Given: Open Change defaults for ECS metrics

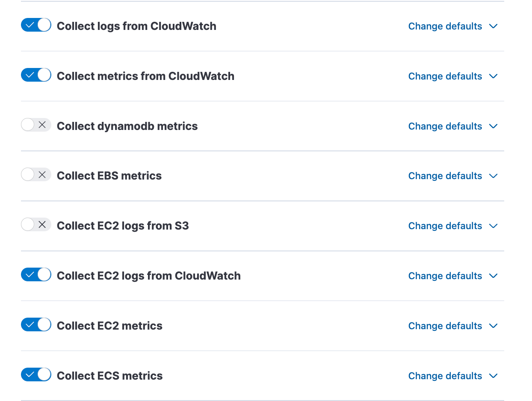Looking at the screenshot, I should tap(445, 376).
